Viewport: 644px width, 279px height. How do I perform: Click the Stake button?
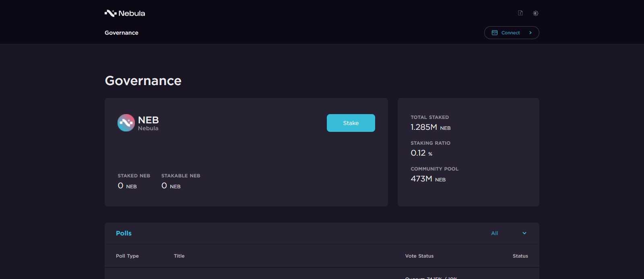point(351,123)
